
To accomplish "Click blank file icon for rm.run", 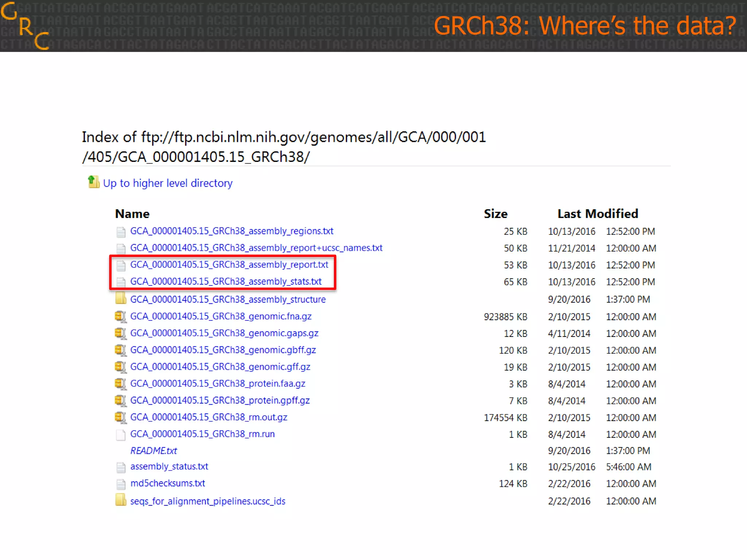I will coord(121,435).
